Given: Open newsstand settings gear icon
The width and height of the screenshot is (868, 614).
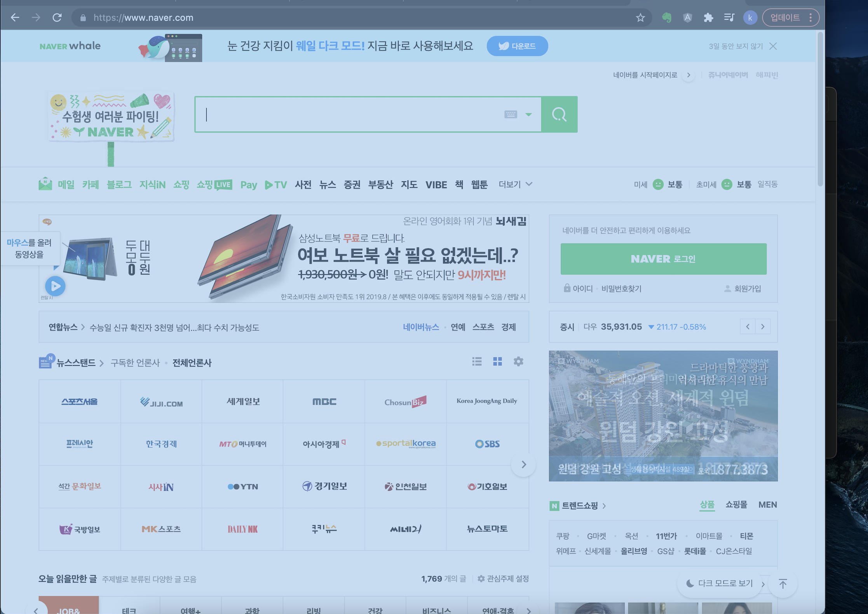Looking at the screenshot, I should coord(518,361).
